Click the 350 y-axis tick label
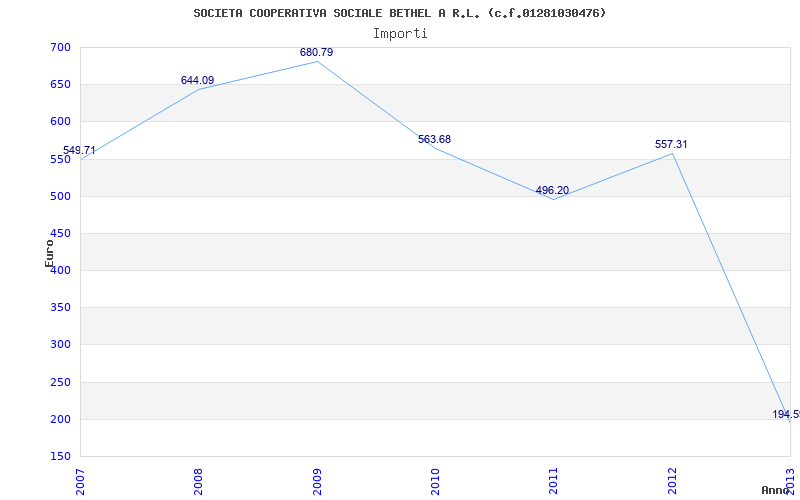The height and width of the screenshot is (500, 800). 60,308
